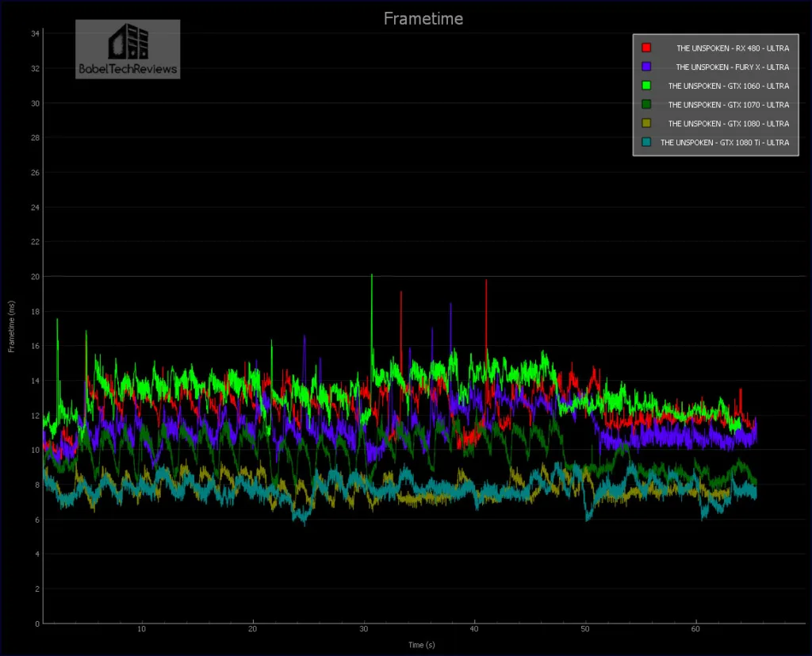Click the 'Time (s)' x-axis label
Screen dimensions: 812x656
click(421, 645)
